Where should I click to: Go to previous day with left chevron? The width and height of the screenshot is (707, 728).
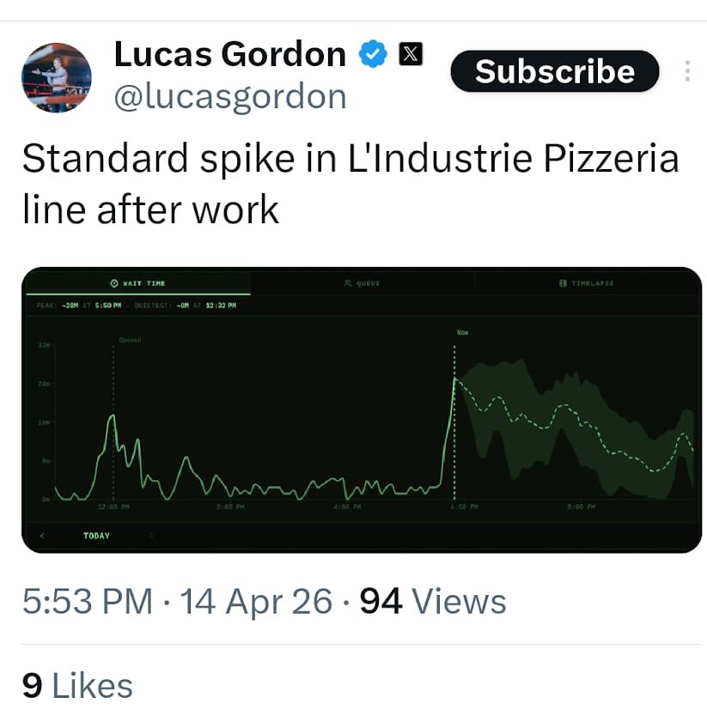pos(42,536)
